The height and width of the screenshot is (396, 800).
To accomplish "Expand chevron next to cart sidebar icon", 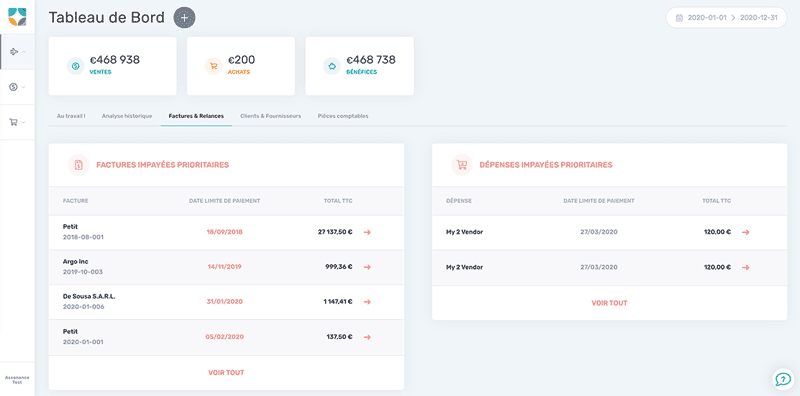I will pyautogui.click(x=24, y=122).
